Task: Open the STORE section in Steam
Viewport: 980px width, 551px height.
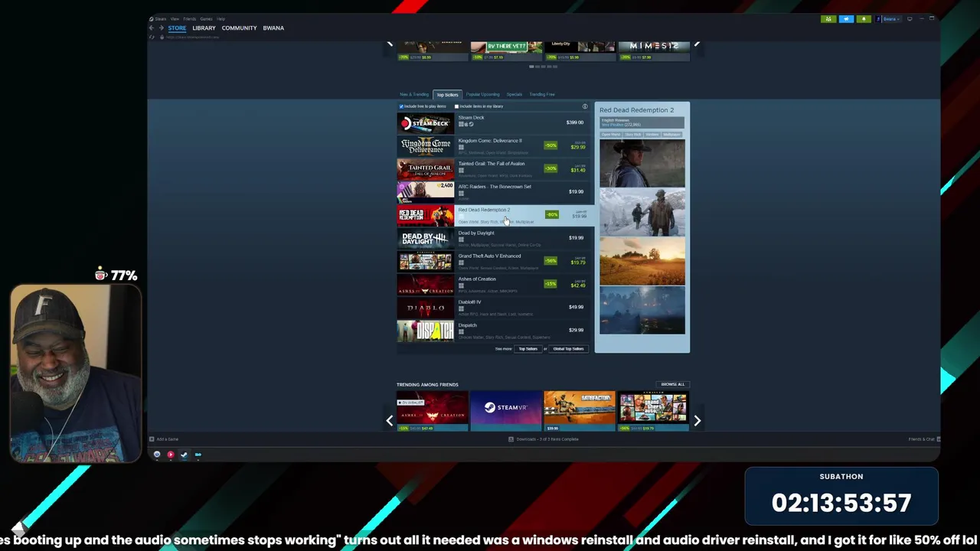Action: tap(177, 28)
